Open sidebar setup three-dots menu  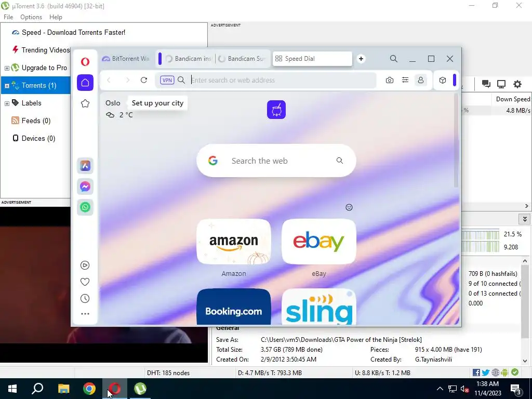click(x=85, y=314)
